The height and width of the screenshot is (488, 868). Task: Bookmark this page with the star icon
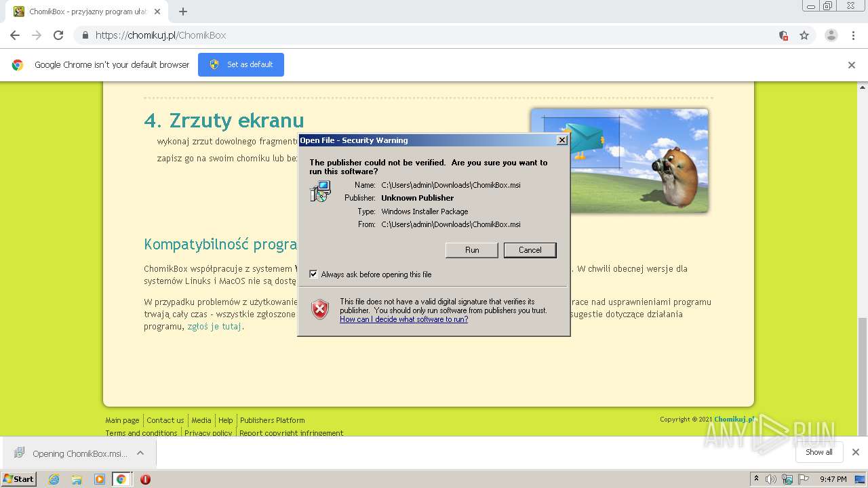tap(804, 35)
